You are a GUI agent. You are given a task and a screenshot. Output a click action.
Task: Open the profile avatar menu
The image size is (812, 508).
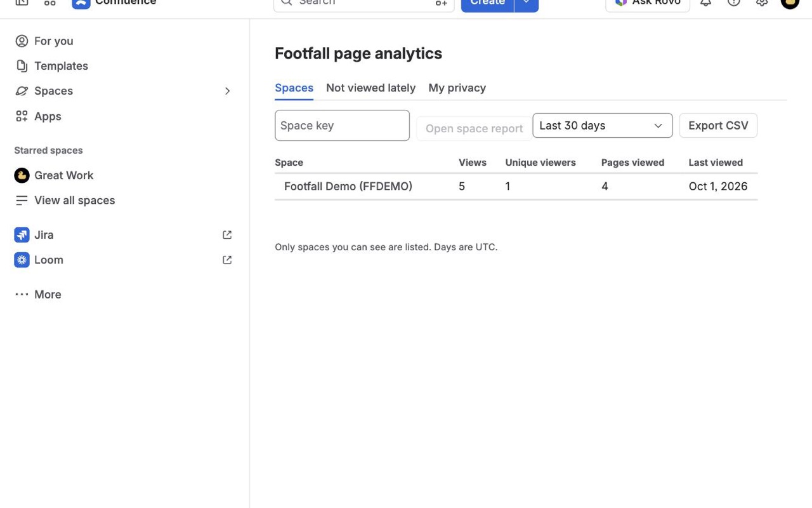point(790,3)
